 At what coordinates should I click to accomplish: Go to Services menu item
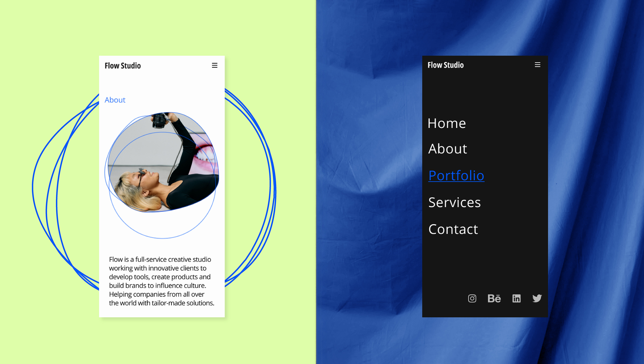point(454,202)
